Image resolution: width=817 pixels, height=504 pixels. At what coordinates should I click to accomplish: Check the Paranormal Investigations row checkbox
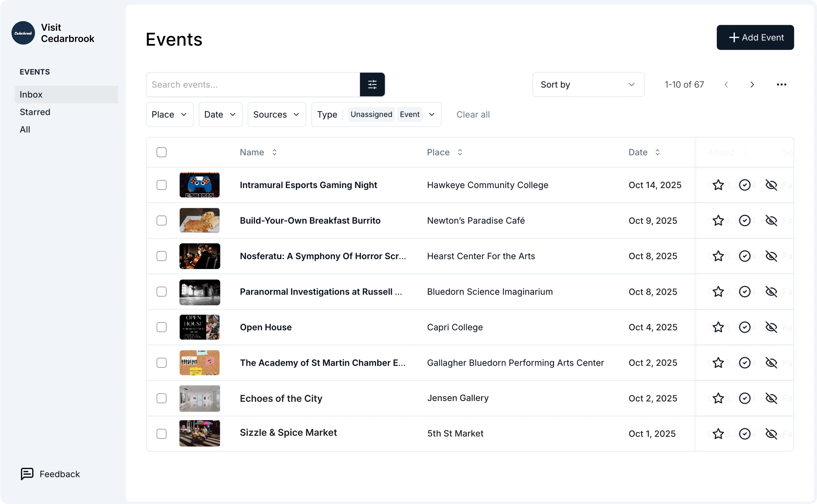pos(161,292)
